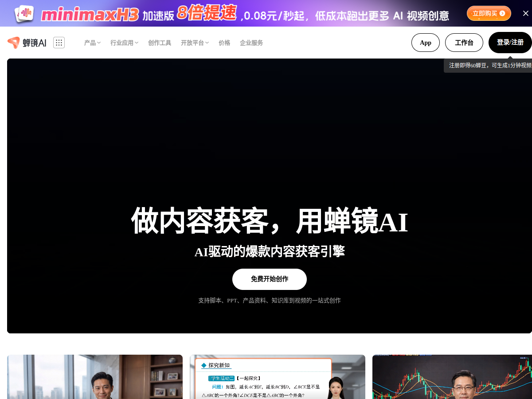The height and width of the screenshot is (399, 532).
Task: Open the apps grid icon
Action: coord(59,43)
